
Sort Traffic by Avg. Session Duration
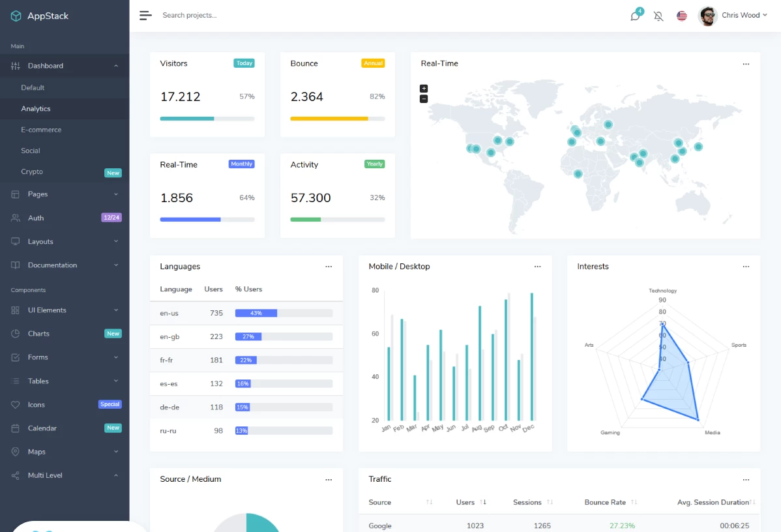(x=716, y=502)
